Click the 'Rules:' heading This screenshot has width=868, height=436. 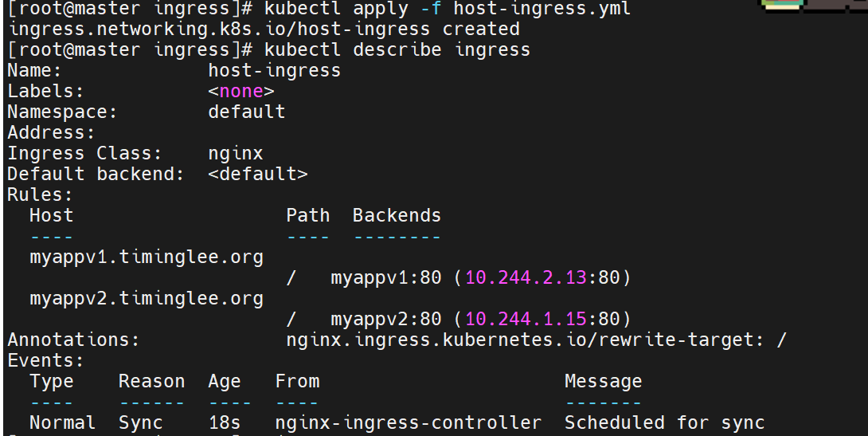pos(40,194)
